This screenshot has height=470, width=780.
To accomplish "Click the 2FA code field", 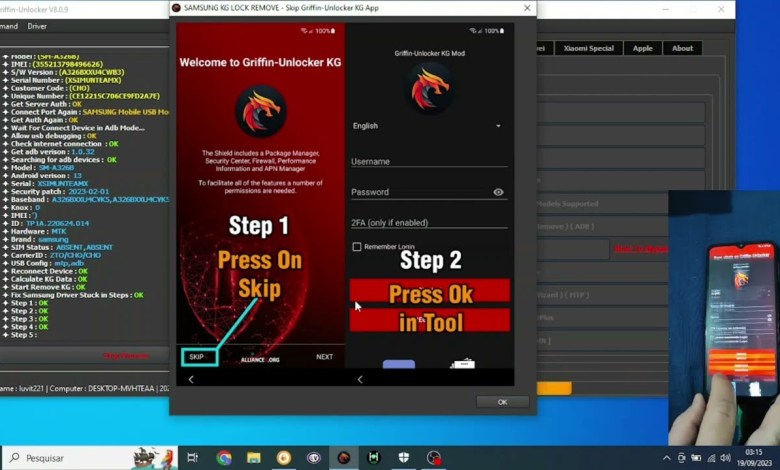I will tap(429, 223).
